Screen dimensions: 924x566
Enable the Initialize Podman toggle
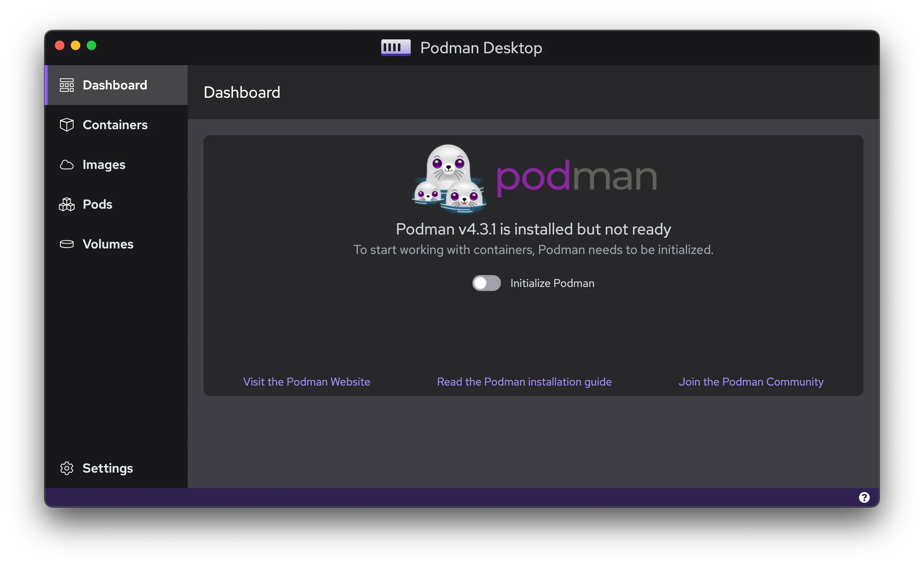pos(486,283)
